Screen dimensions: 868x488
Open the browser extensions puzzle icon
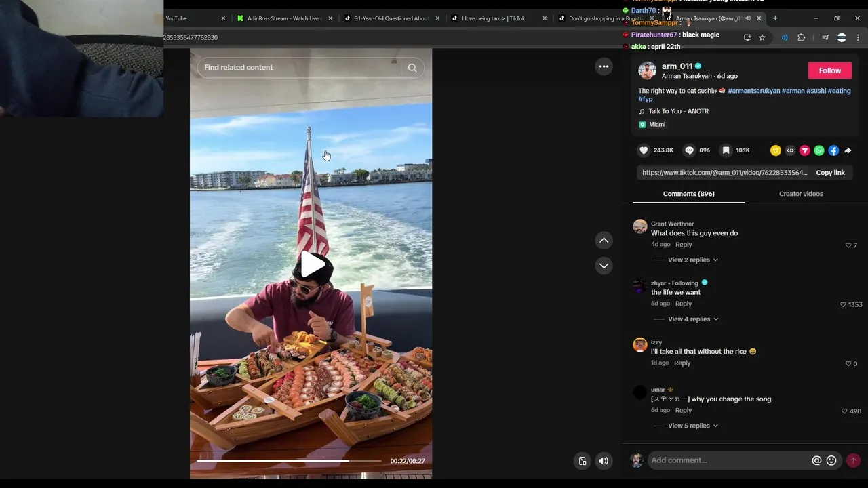point(801,37)
